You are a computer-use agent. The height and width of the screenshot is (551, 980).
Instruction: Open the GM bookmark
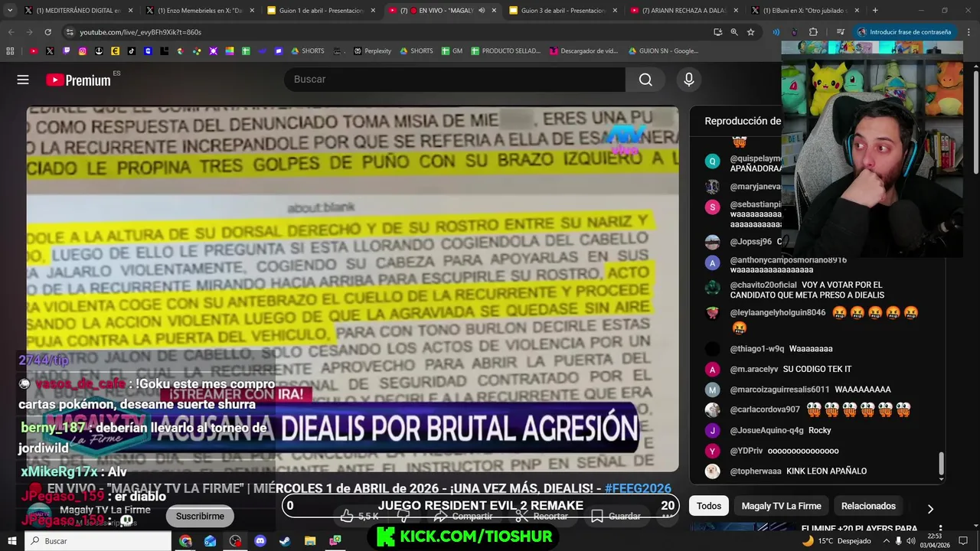[452, 51]
